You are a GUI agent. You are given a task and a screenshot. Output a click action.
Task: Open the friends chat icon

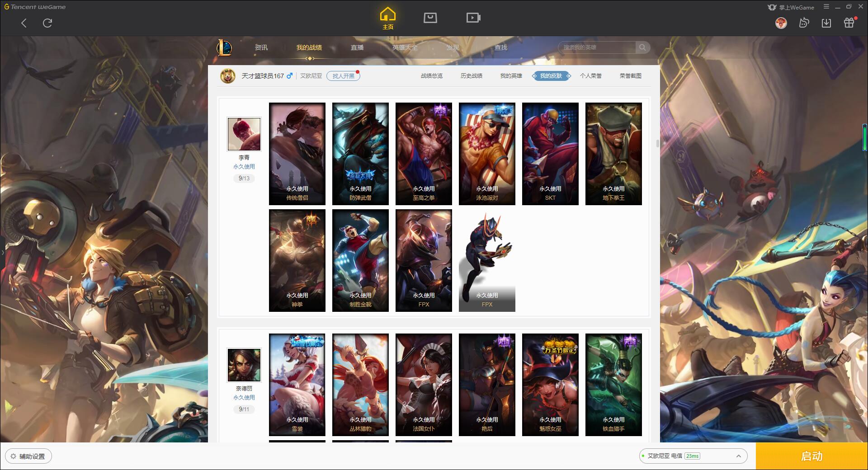[804, 23]
